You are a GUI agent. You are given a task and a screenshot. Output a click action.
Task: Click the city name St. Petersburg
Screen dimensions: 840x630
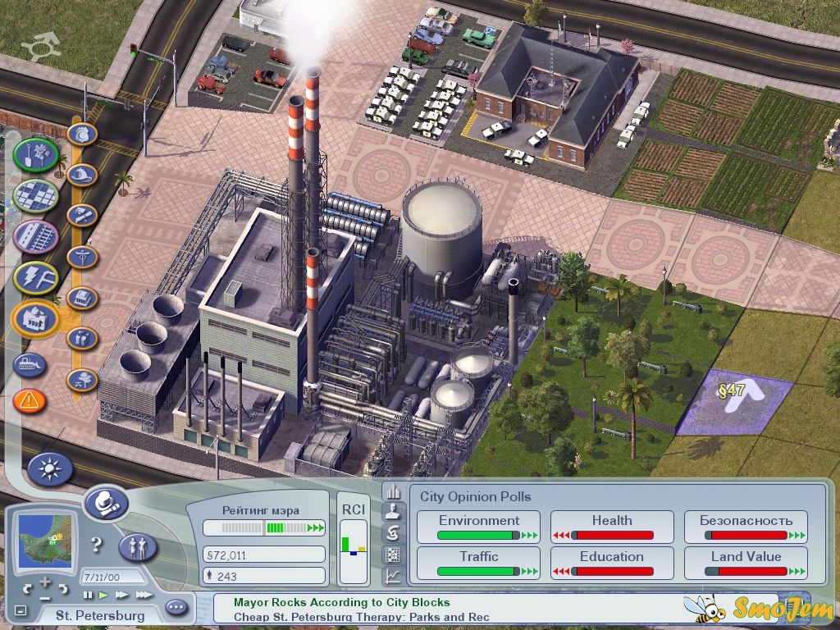coord(100,615)
